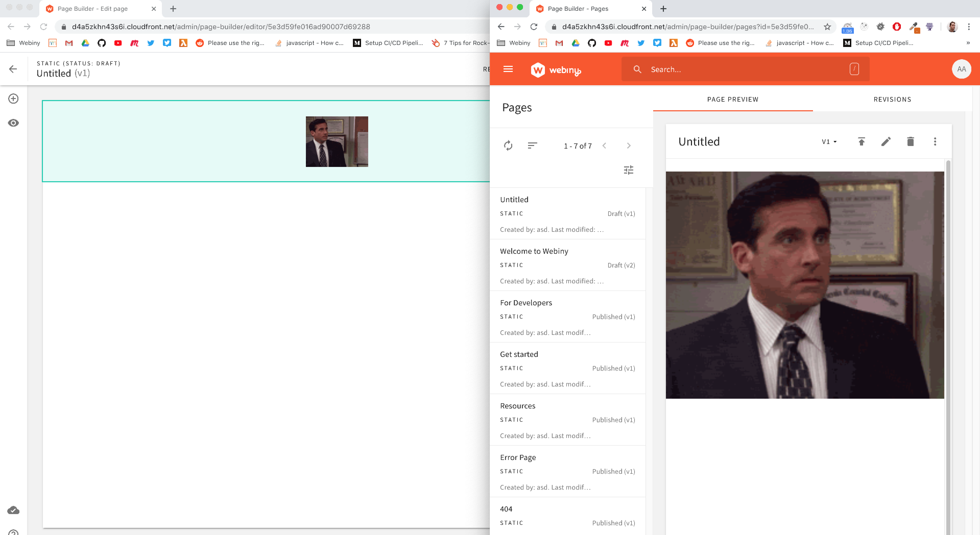Delete the Untitled page
The height and width of the screenshot is (535, 980).
click(x=910, y=141)
